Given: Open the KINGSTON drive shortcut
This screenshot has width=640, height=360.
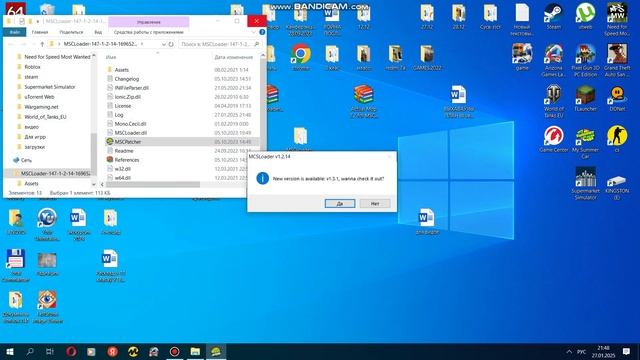Looking at the screenshot, I should click(x=617, y=187).
